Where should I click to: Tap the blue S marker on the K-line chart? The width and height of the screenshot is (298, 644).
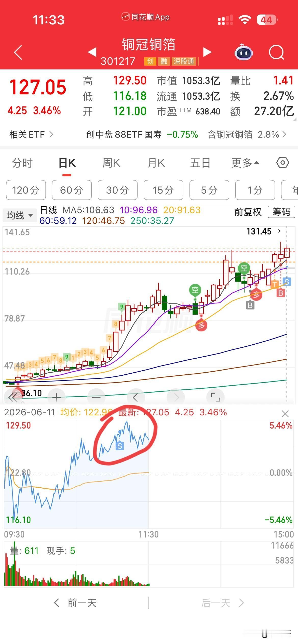point(287,282)
